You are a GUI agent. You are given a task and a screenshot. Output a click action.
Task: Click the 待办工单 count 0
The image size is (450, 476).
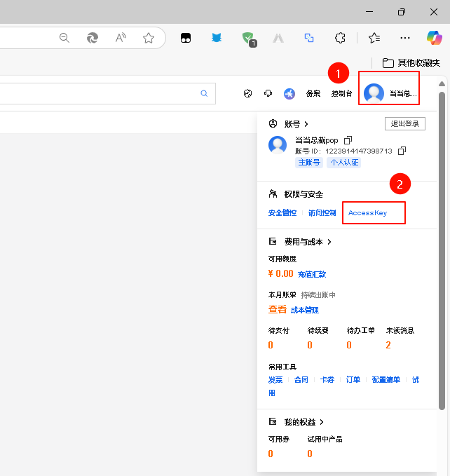[349, 345]
